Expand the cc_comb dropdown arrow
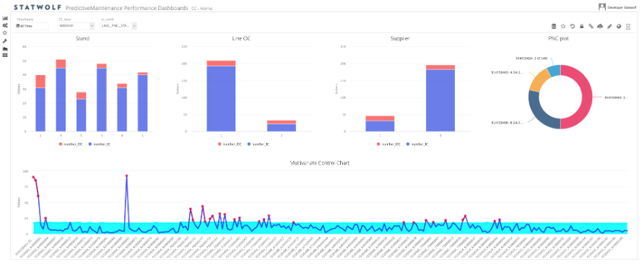Image resolution: width=644 pixels, height=267 pixels. click(x=134, y=26)
